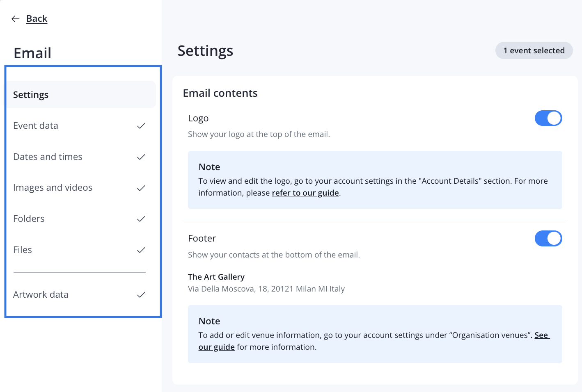The height and width of the screenshot is (392, 582).
Task: Select Event data in the sidebar
Action: point(36,126)
